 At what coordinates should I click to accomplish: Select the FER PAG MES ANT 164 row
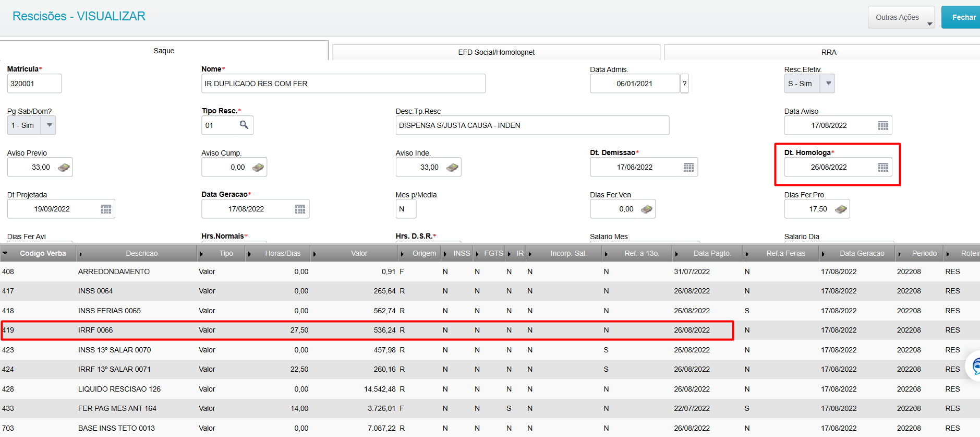click(490, 408)
